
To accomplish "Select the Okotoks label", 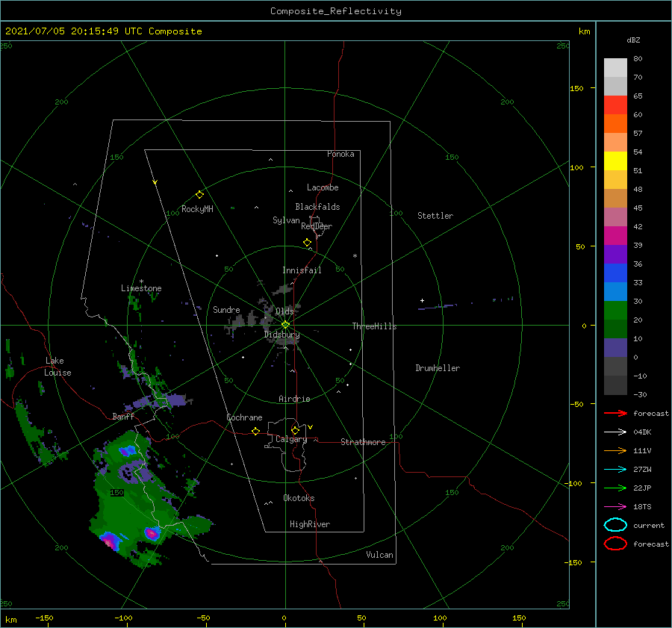I will pyautogui.click(x=299, y=498).
